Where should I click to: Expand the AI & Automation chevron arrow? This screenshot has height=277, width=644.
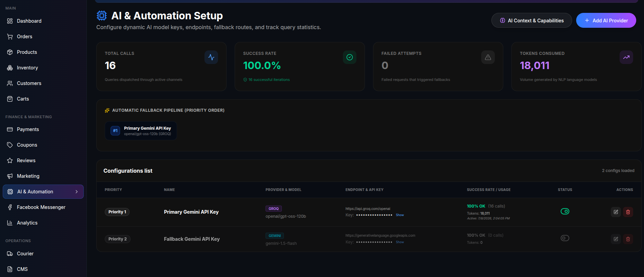point(77,192)
